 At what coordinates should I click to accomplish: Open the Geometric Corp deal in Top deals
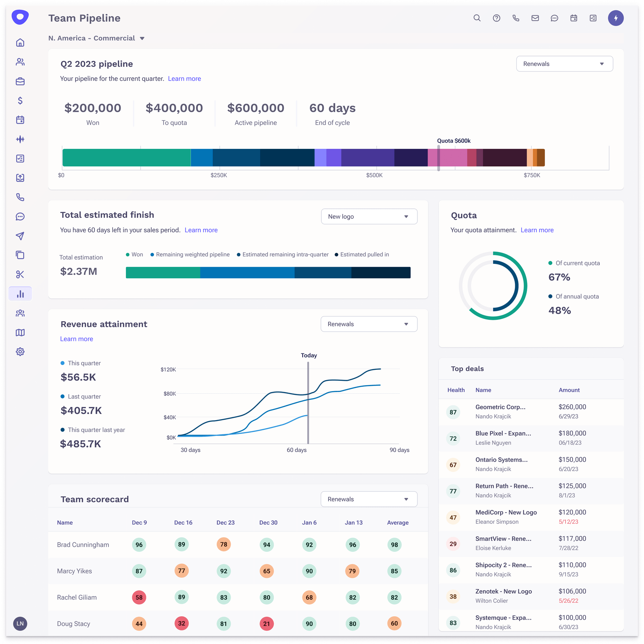point(500,407)
